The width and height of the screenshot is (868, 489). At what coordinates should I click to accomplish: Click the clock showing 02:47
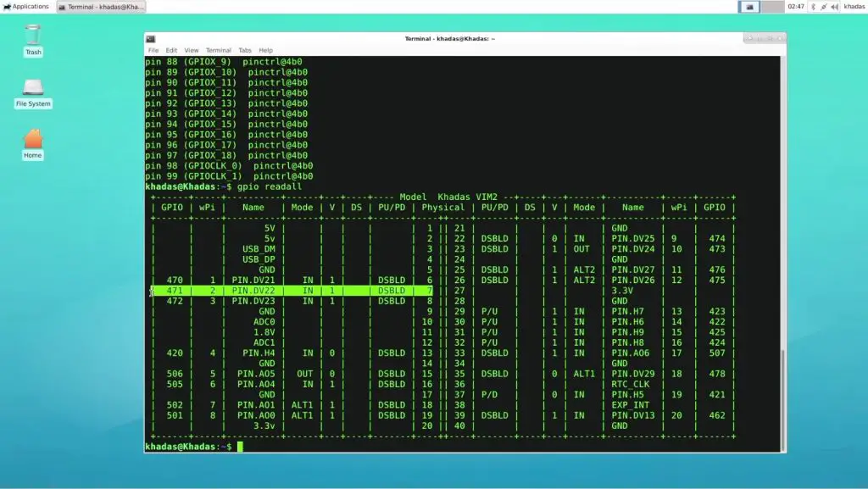[x=795, y=6]
